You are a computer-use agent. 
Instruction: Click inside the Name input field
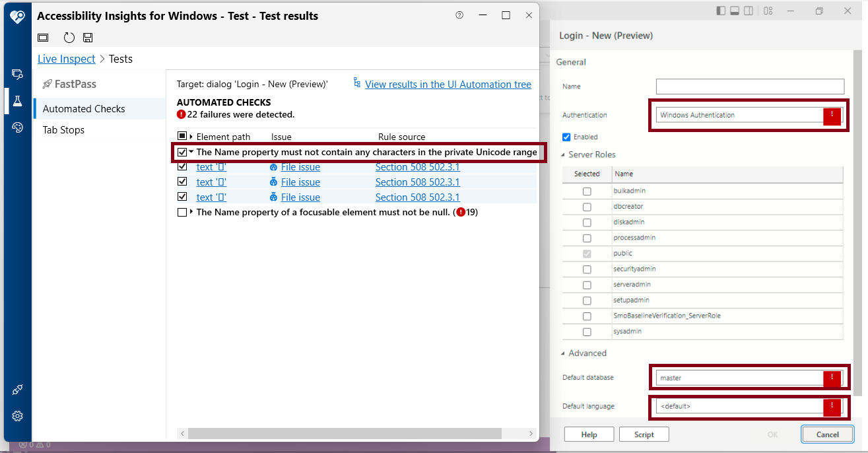[749, 86]
